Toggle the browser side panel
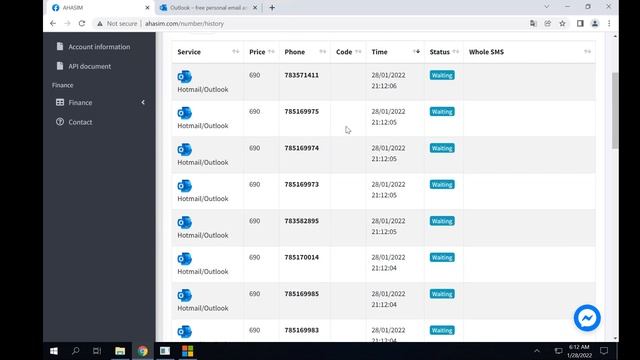Screen dimensions: 640x360 tap(580, 24)
